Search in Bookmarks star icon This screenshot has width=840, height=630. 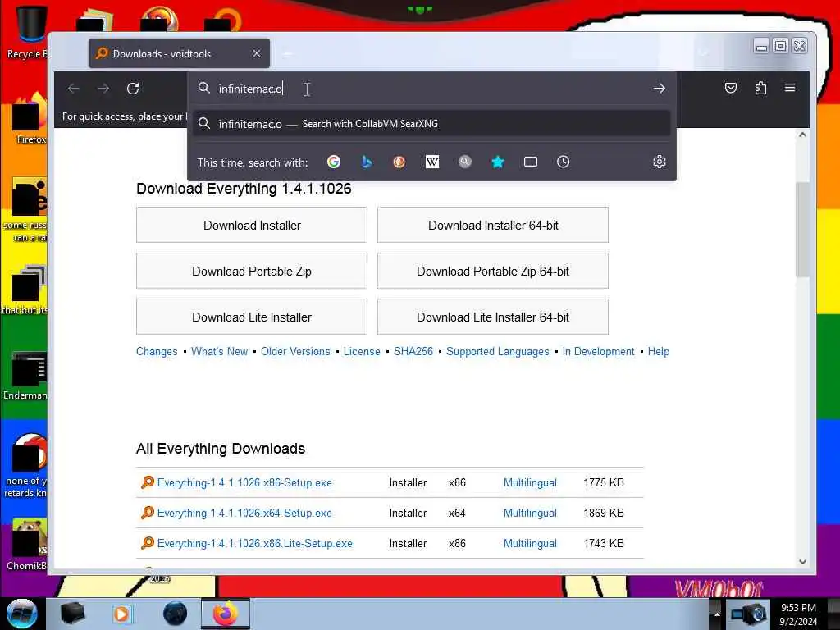tap(498, 162)
